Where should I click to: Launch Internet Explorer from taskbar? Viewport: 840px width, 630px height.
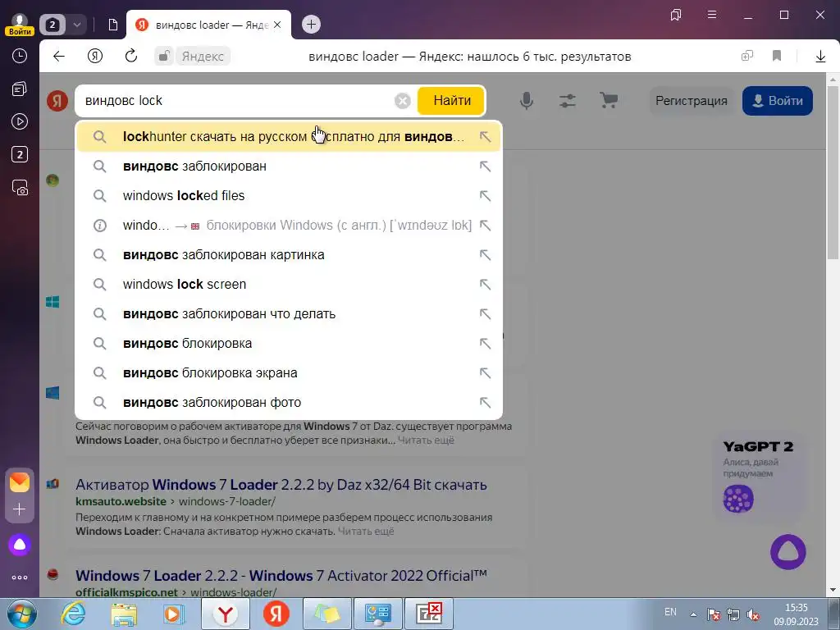[x=73, y=614]
